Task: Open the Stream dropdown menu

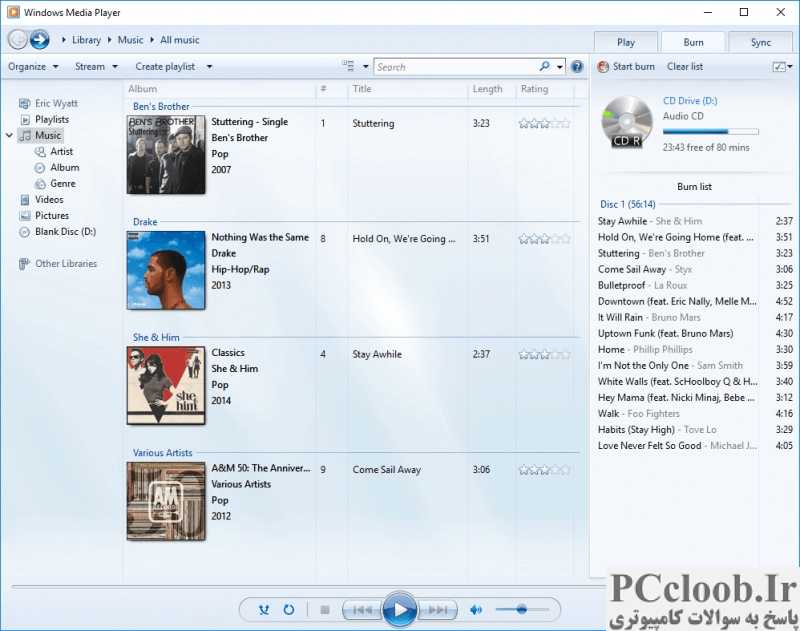Action: 96,67
